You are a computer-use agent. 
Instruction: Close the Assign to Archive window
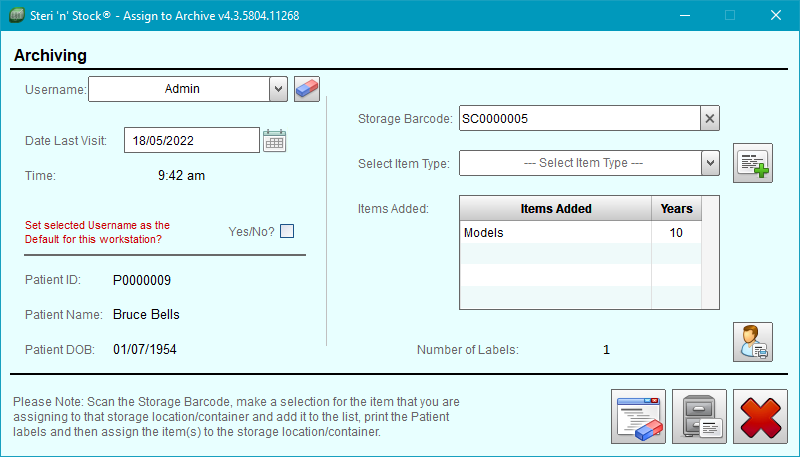pyautogui.click(x=776, y=15)
